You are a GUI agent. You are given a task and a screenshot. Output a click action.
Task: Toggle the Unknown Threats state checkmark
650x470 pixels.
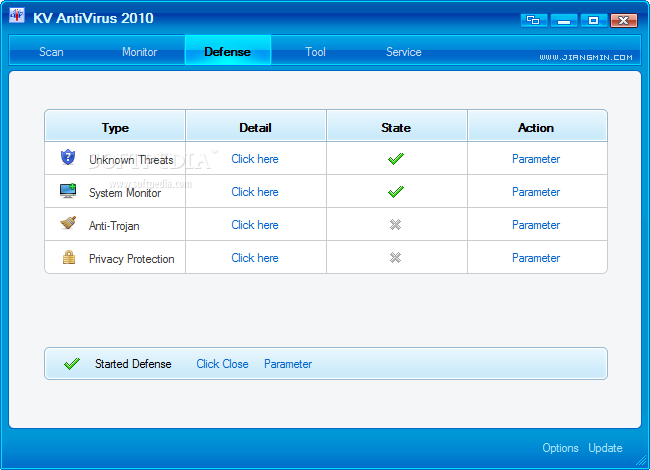click(x=396, y=158)
